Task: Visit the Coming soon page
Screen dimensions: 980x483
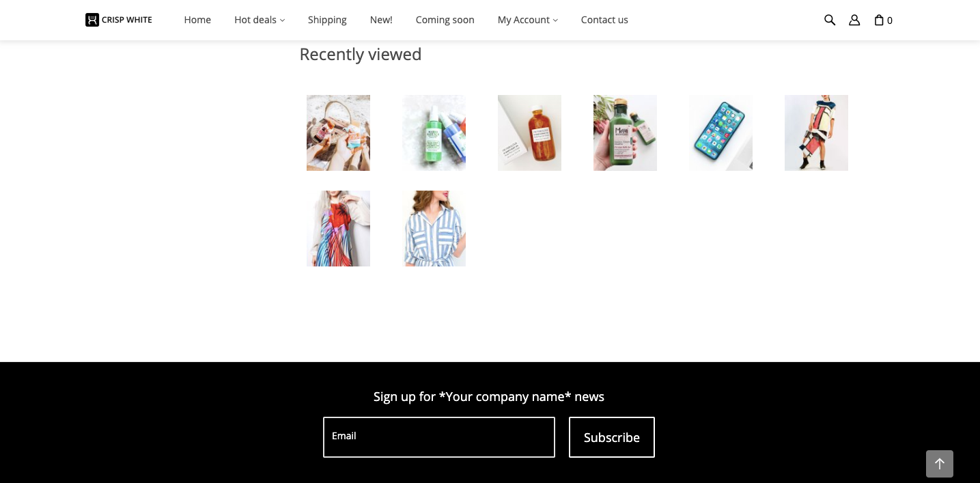Action: [445, 20]
